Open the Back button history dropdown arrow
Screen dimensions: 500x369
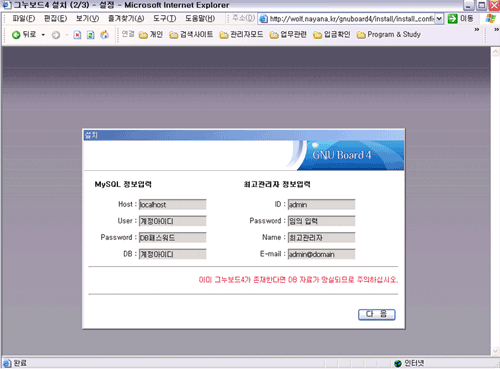click(43, 35)
